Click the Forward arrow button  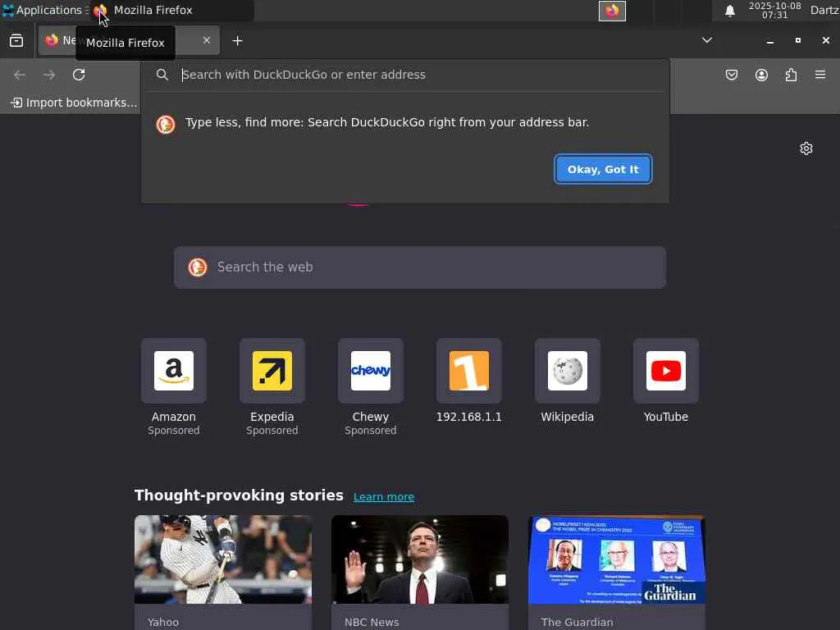pyautogui.click(x=49, y=75)
